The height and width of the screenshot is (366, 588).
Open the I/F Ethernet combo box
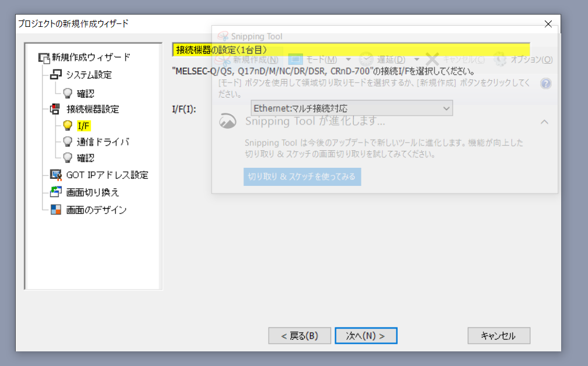[352, 108]
